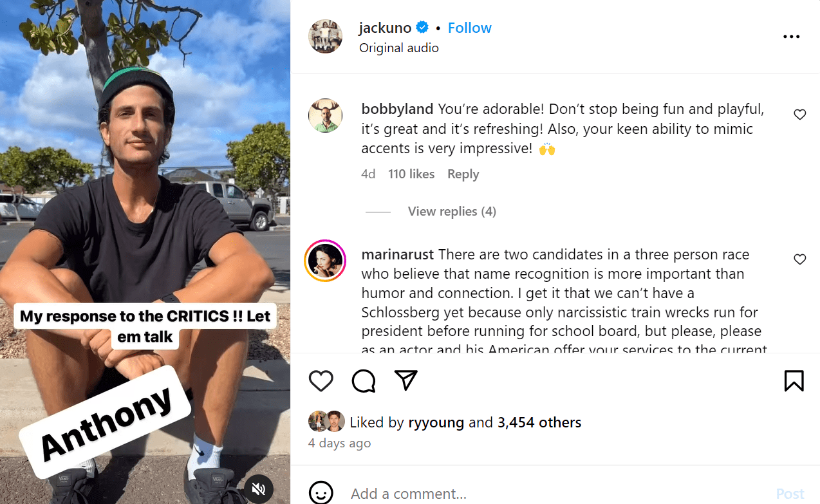Reply to bobbyland's comment
The width and height of the screenshot is (820, 504).
(463, 174)
